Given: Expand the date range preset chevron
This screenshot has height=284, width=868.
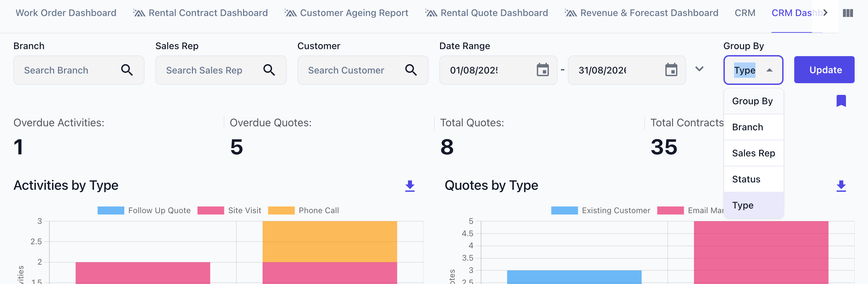Looking at the screenshot, I should [x=699, y=69].
